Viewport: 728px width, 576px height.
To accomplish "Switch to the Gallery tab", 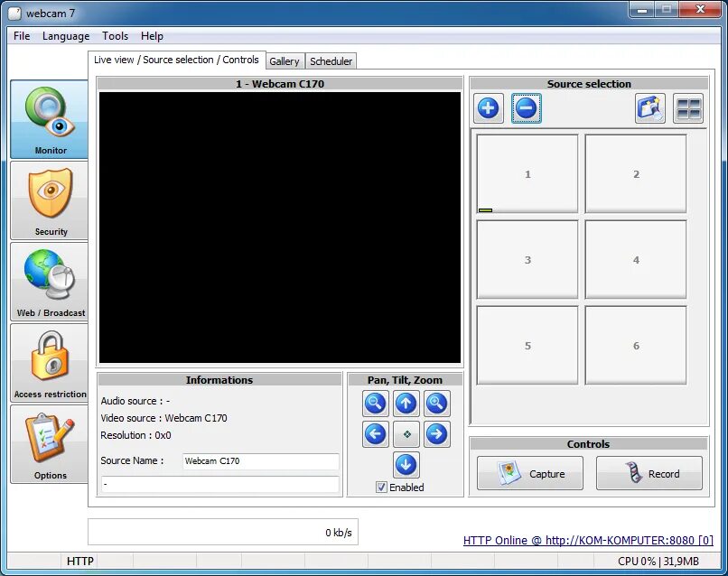I will (x=285, y=61).
